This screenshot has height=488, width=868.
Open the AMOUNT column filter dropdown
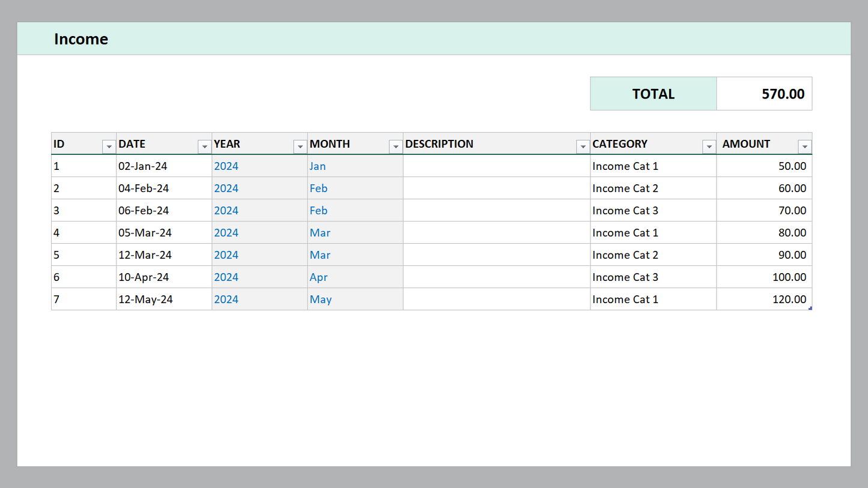[804, 146]
